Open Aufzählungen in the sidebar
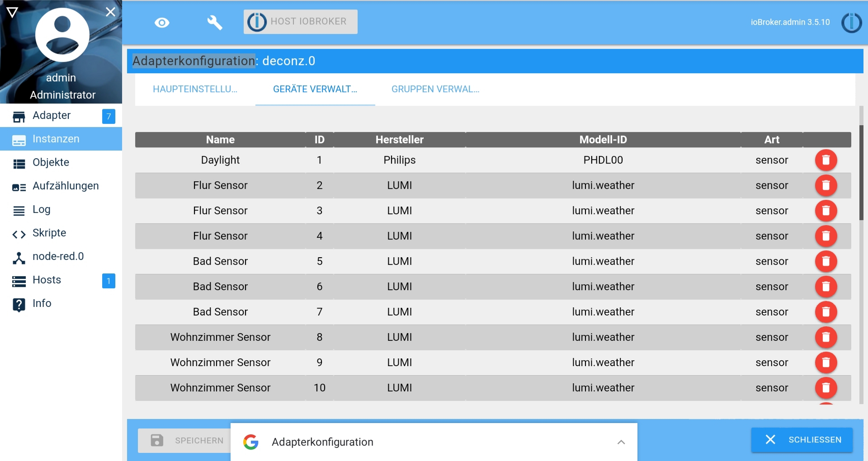This screenshot has height=461, width=868. (61, 186)
